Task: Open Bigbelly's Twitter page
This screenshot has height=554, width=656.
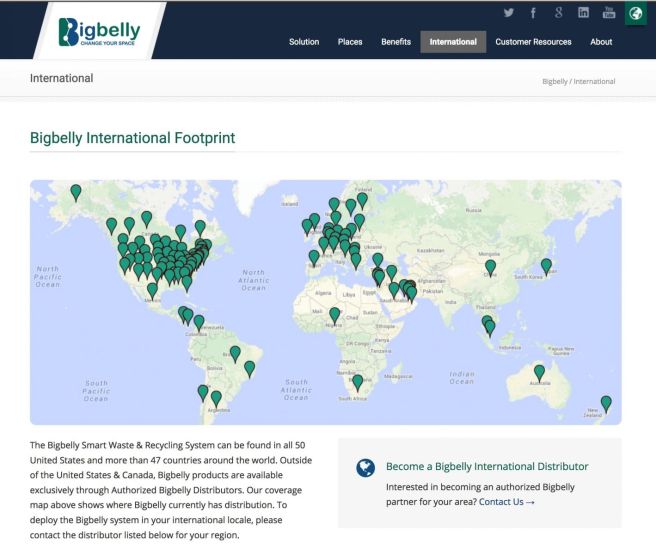Action: click(x=508, y=13)
